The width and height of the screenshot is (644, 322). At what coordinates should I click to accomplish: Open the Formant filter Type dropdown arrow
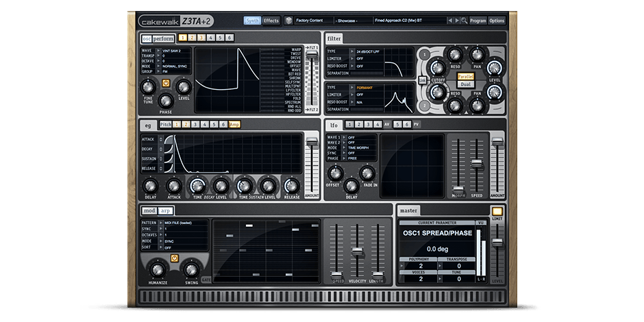352,88
